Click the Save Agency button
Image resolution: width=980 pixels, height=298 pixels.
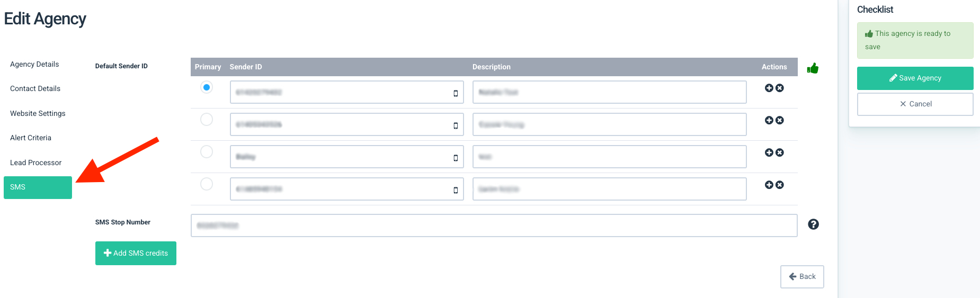(x=915, y=78)
